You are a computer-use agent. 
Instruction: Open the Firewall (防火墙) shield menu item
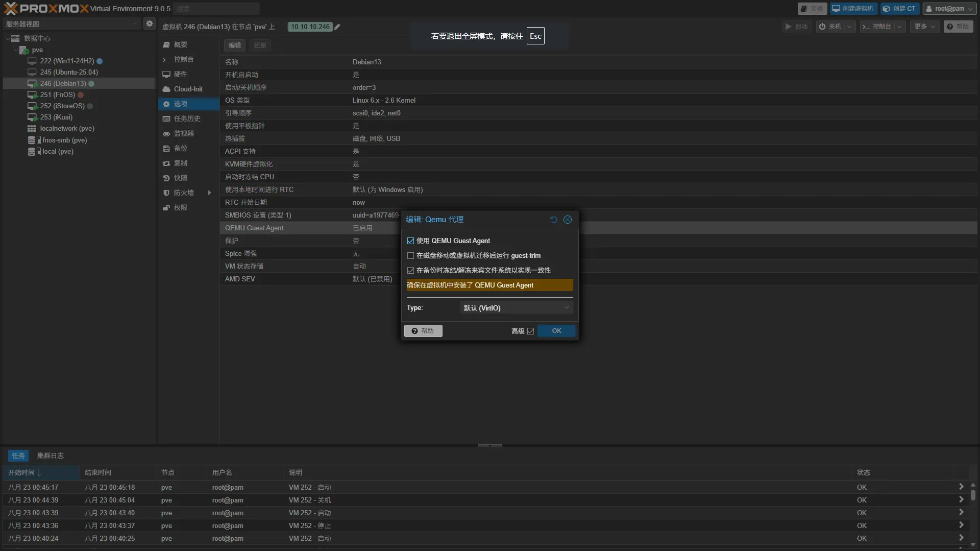click(x=183, y=193)
